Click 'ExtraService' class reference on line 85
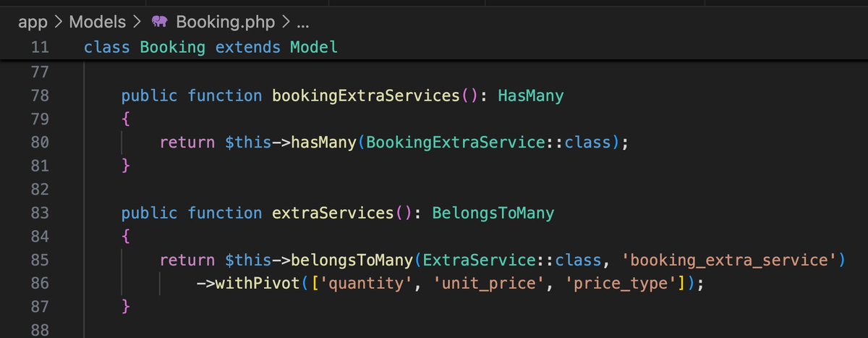The image size is (868, 338). (x=479, y=260)
